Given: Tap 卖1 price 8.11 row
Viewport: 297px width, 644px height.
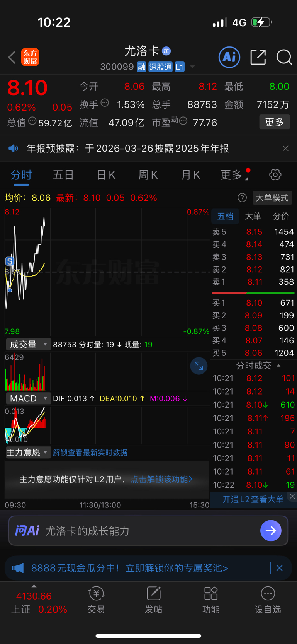Looking at the screenshot, I should [x=253, y=282].
